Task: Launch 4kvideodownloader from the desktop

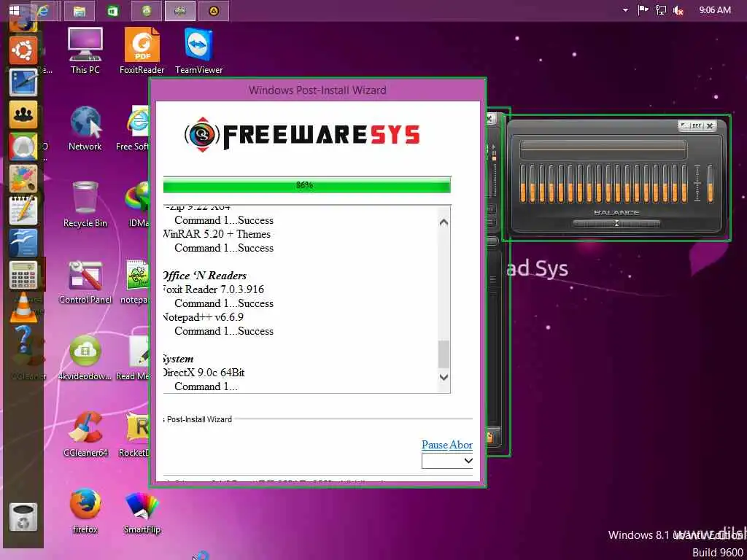Action: click(85, 358)
